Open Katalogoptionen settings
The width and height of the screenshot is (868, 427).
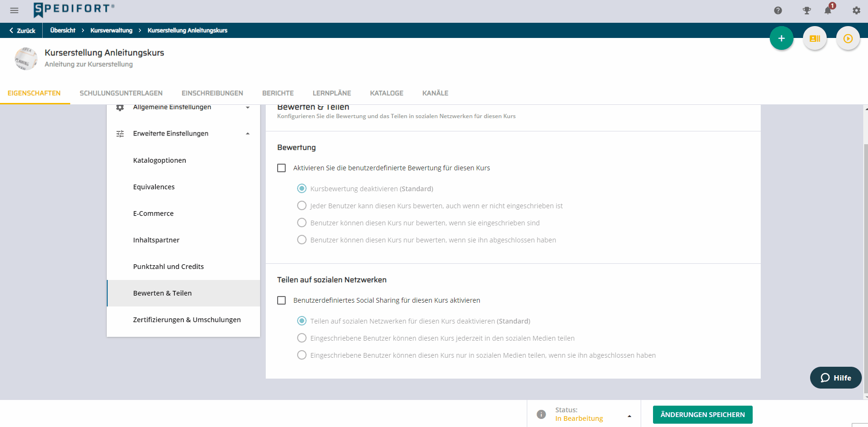(x=183, y=160)
